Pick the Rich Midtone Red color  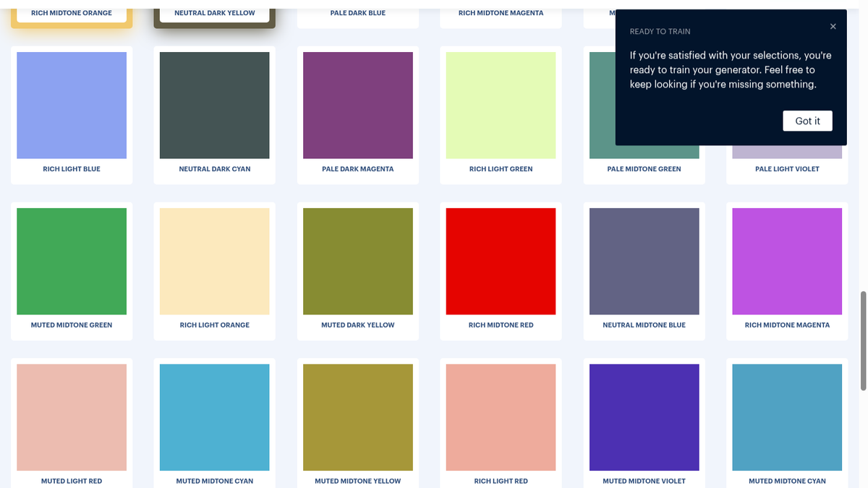coord(501,271)
